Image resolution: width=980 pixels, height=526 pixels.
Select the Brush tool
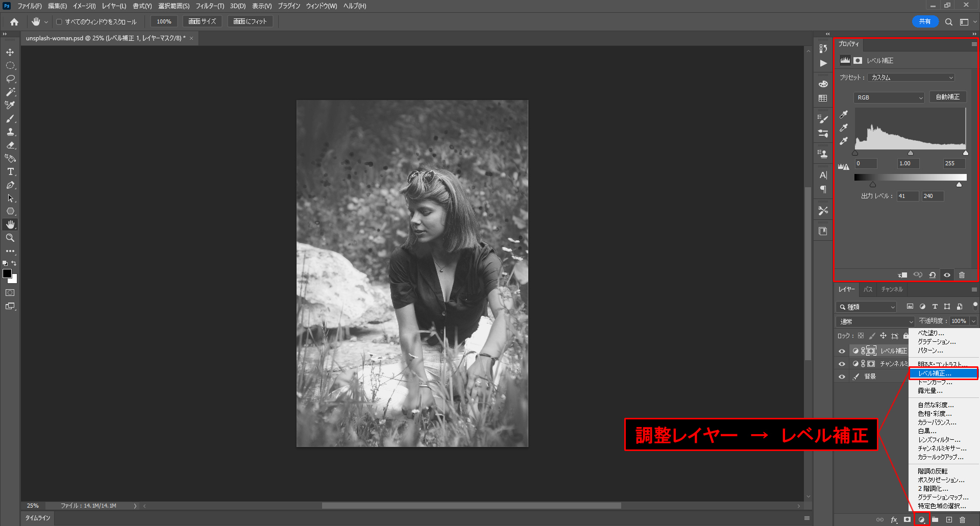10,119
